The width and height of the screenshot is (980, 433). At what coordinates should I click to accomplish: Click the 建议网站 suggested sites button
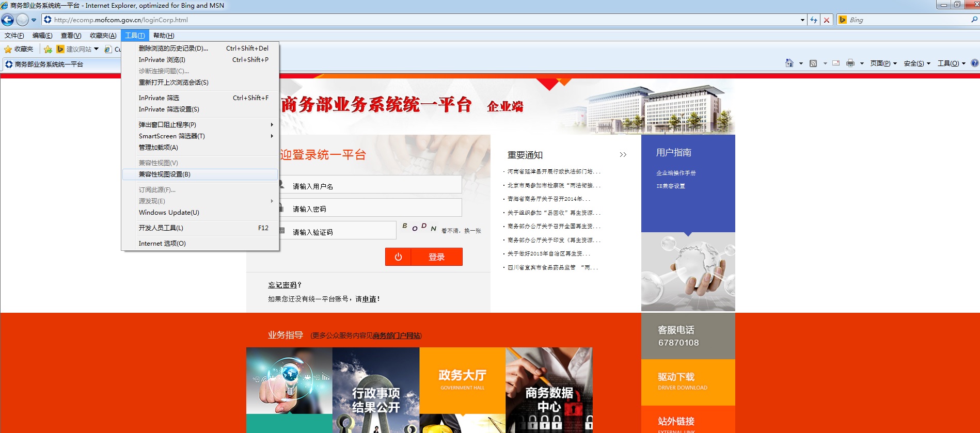pyautogui.click(x=77, y=49)
